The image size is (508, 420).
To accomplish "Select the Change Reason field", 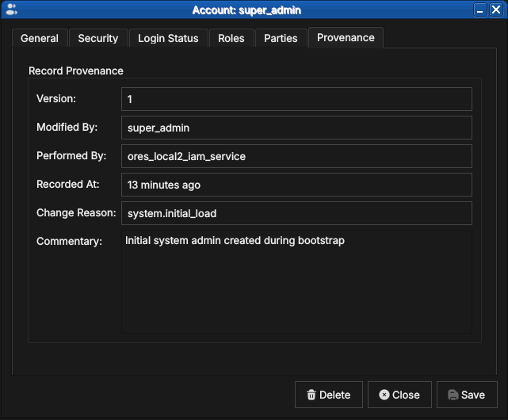I will [296, 213].
